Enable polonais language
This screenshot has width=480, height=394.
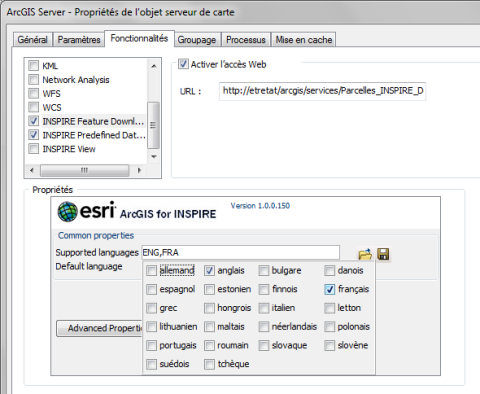point(329,327)
